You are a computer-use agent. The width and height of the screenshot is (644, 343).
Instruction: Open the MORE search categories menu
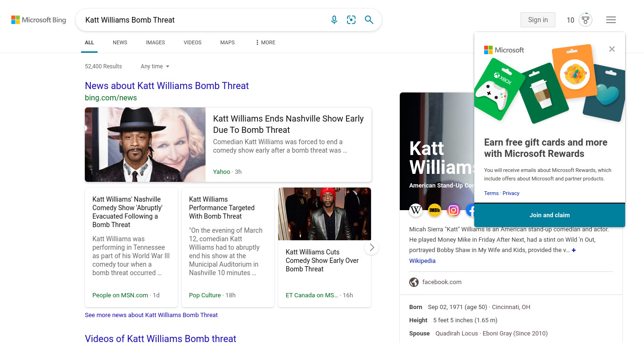coord(265,42)
